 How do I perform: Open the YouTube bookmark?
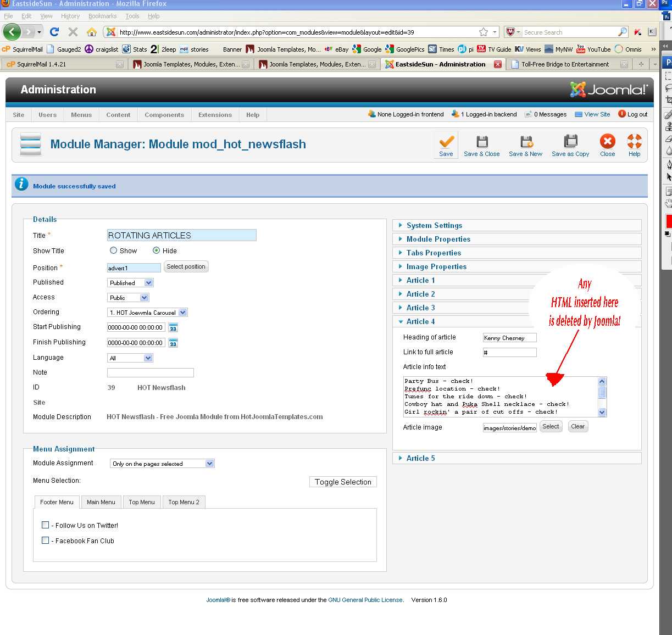point(593,49)
